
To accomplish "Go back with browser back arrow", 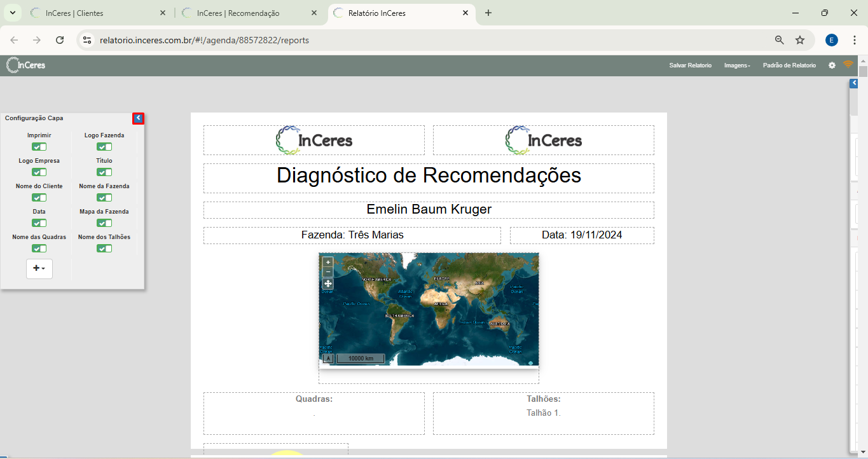I will pyautogui.click(x=14, y=40).
